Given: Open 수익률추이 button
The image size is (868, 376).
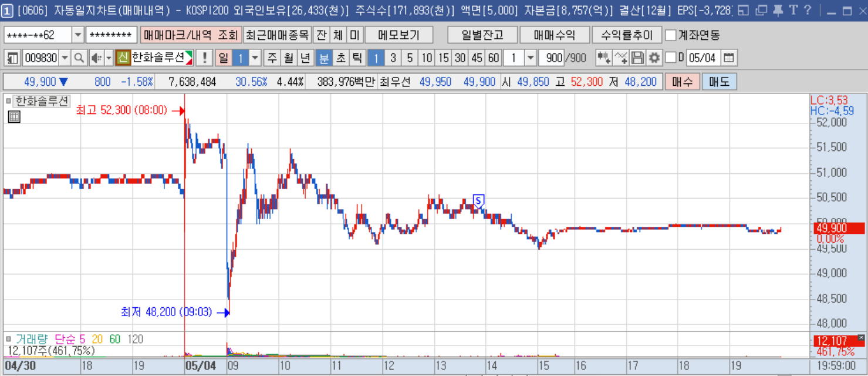Looking at the screenshot, I should pyautogui.click(x=627, y=35).
